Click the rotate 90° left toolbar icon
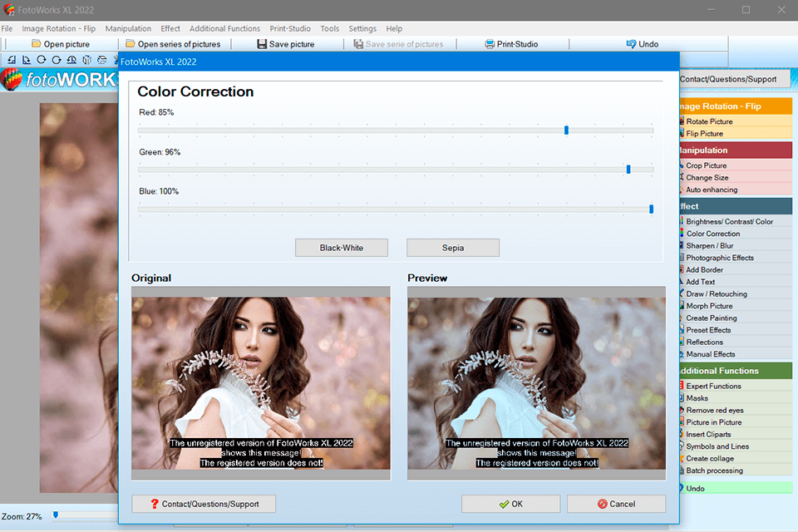 click(11, 60)
